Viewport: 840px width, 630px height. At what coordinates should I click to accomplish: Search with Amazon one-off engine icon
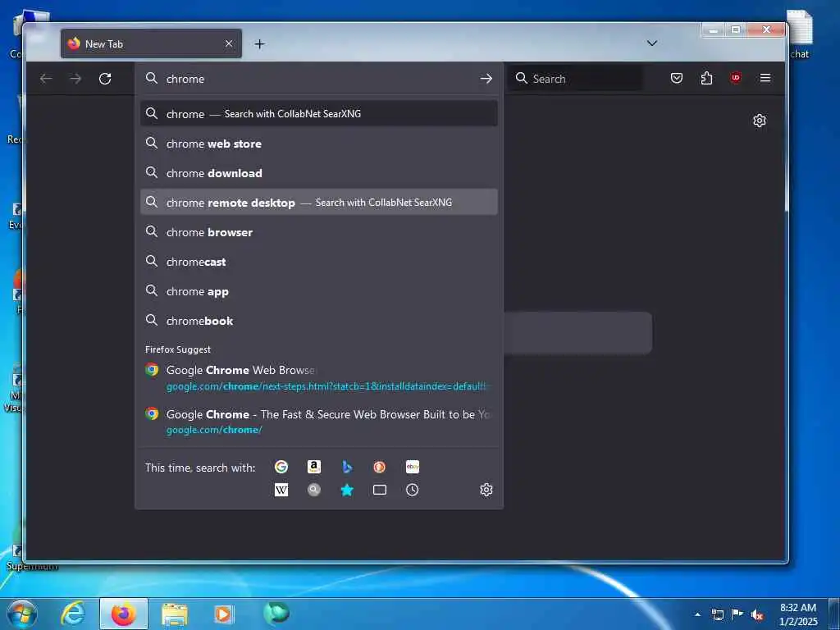tap(314, 467)
